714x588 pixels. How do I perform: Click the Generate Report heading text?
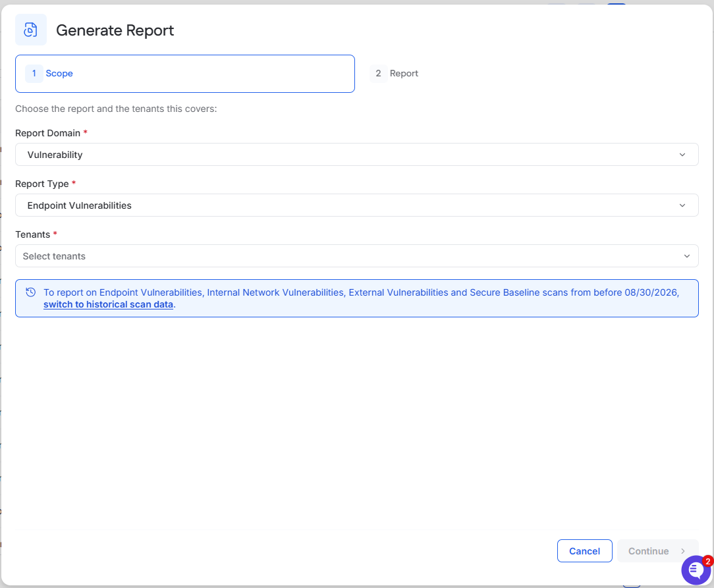click(x=115, y=30)
